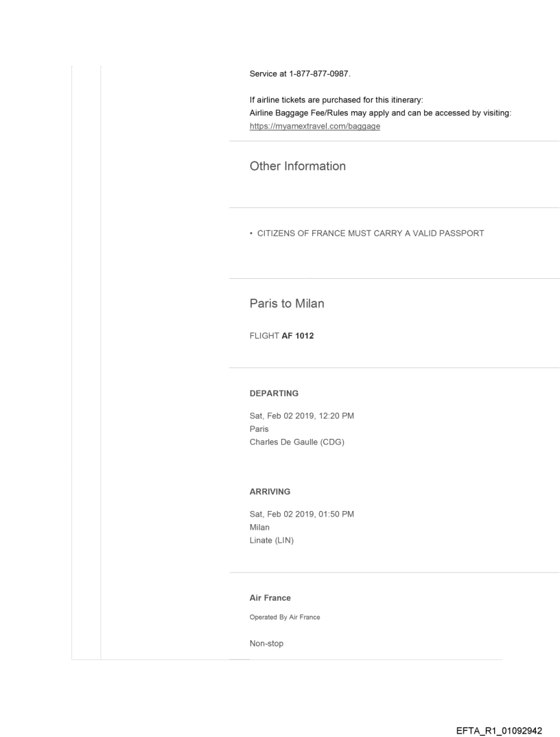
Task: Click the bold 'Air France' airline name
Action: coord(270,598)
